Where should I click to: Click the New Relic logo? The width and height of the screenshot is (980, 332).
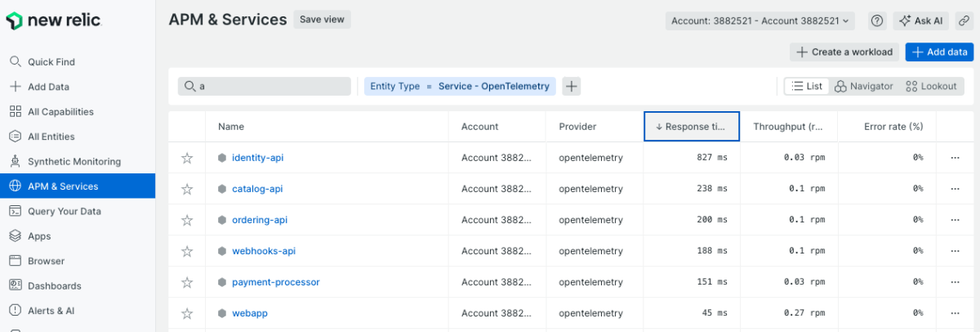click(53, 20)
